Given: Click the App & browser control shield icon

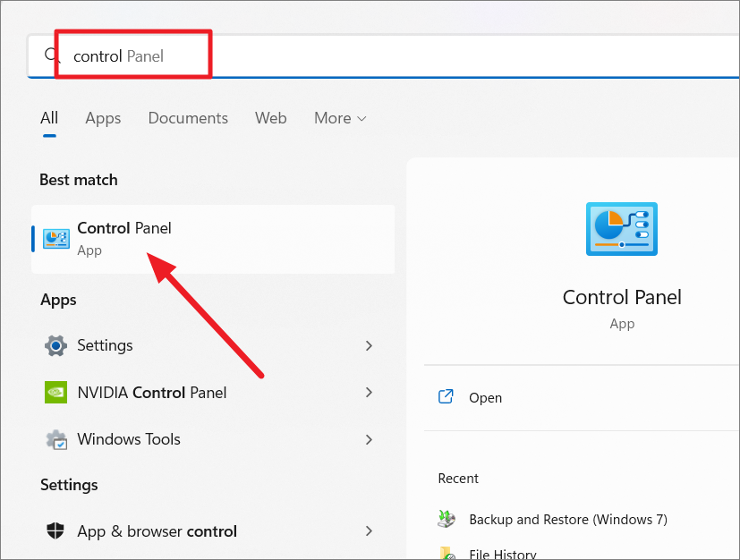Looking at the screenshot, I should [55, 531].
